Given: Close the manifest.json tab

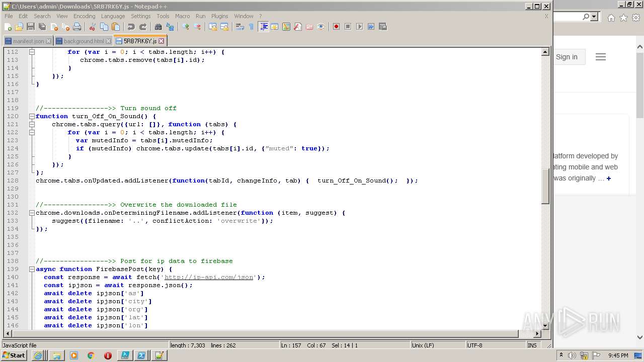Looking at the screenshot, I should [48, 41].
